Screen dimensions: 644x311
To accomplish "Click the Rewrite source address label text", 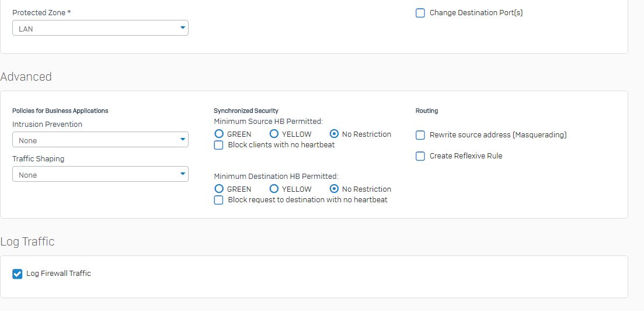I will [x=498, y=135].
